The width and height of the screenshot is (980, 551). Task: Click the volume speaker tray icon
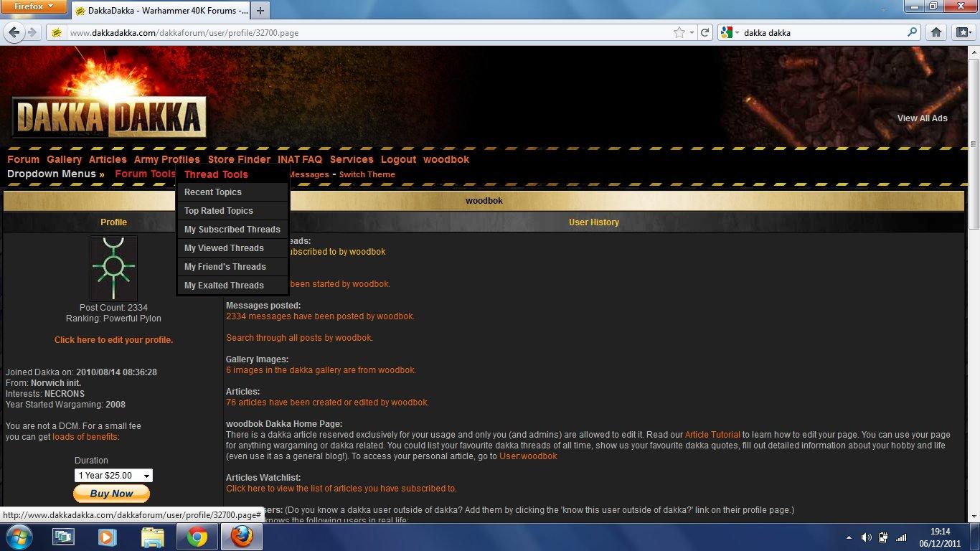[x=866, y=537]
